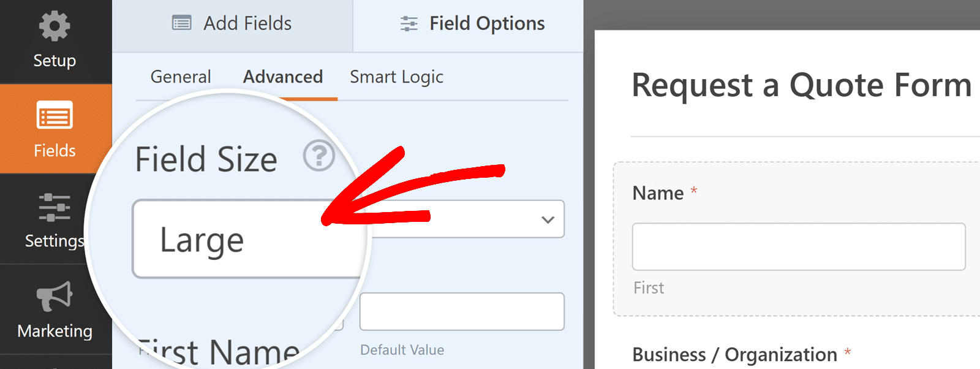
Task: Open the Add Fields tab
Action: 231,23
